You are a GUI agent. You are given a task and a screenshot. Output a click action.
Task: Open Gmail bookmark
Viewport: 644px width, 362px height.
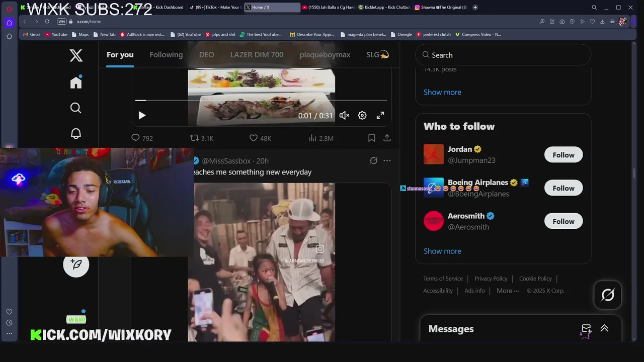[32, 35]
